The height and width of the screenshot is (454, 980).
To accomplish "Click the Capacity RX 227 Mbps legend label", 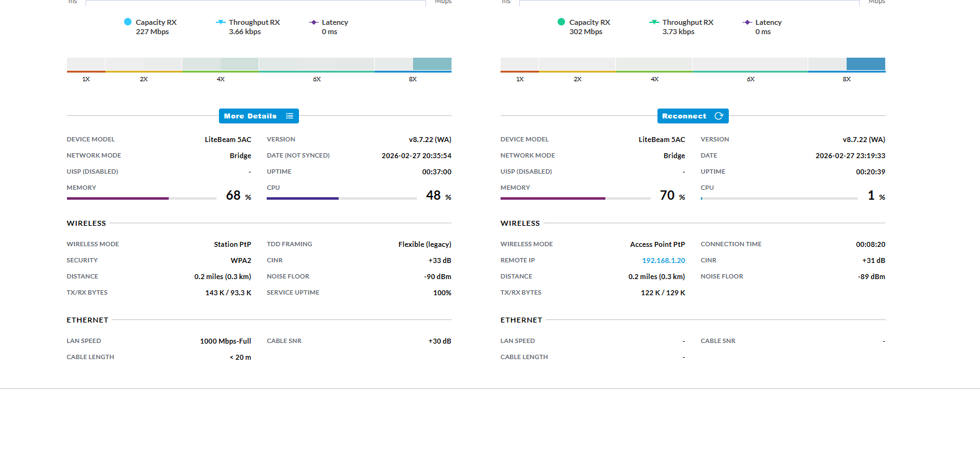I will (156, 27).
